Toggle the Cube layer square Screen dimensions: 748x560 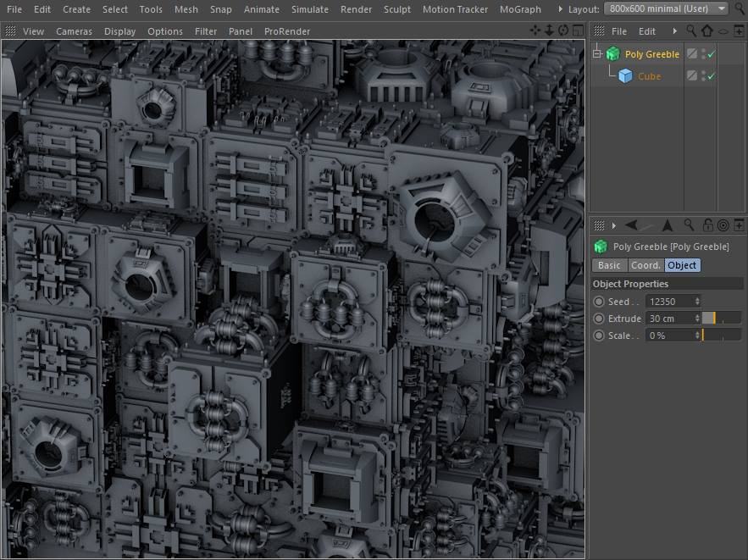692,76
